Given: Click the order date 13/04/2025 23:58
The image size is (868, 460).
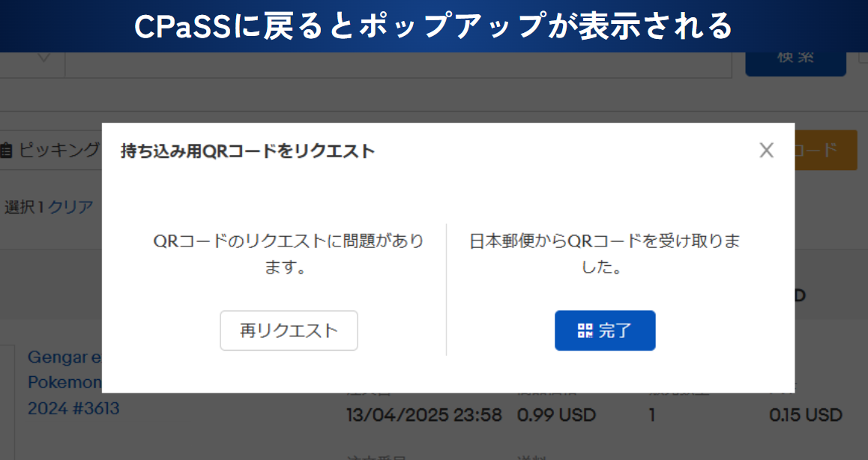Looking at the screenshot, I should (424, 414).
